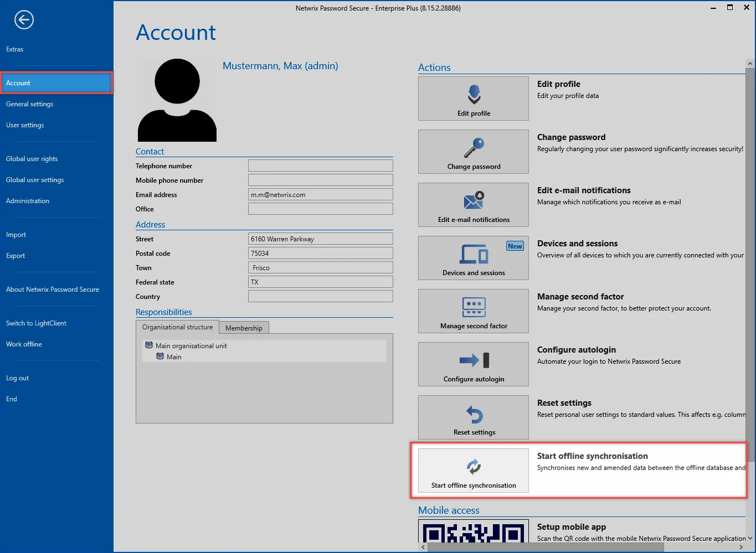The width and height of the screenshot is (756, 553).
Task: Click the Reset settings undo icon
Action: tap(474, 414)
